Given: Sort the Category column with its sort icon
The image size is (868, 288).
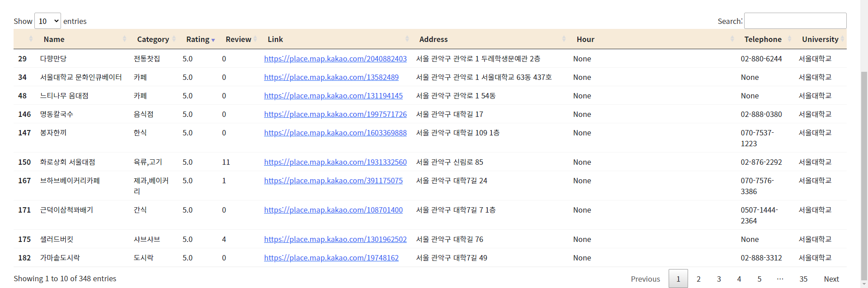Looking at the screenshot, I should pos(174,39).
